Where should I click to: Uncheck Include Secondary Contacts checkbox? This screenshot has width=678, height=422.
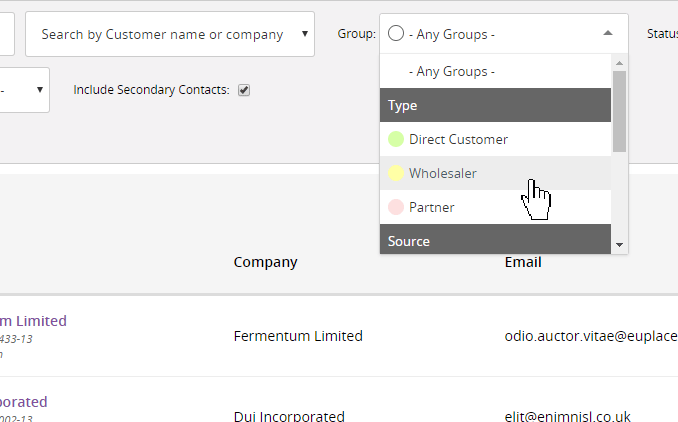click(244, 90)
